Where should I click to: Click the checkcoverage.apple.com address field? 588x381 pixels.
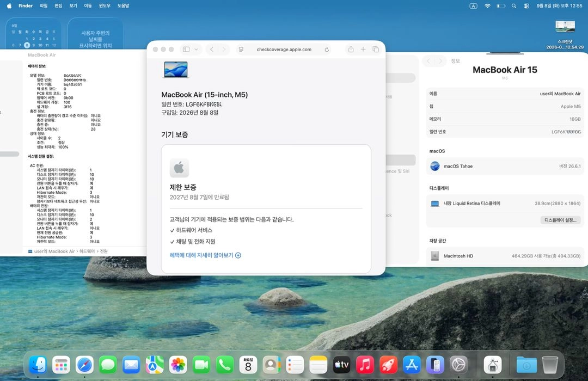[x=284, y=49]
